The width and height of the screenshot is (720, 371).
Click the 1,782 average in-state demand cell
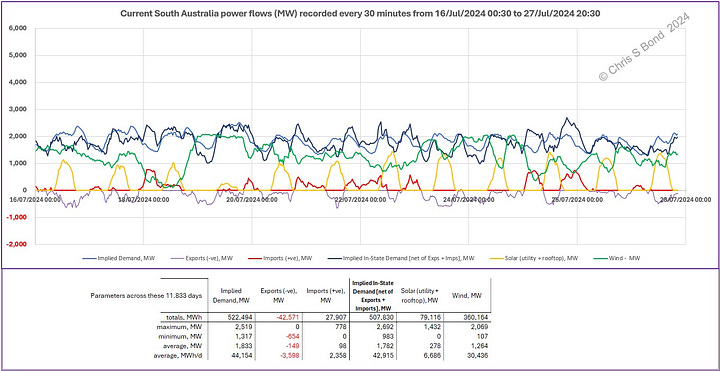click(x=385, y=347)
